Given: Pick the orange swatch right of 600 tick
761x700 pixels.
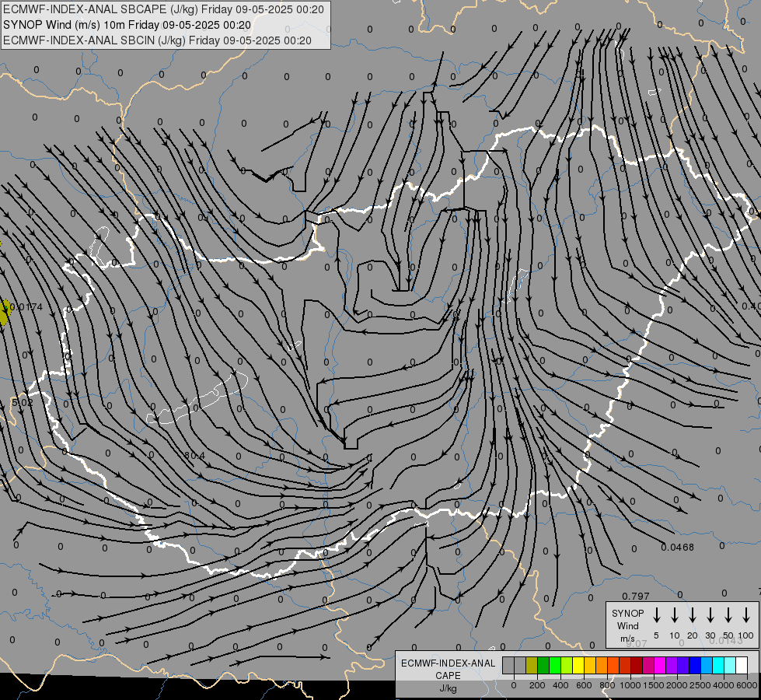Looking at the screenshot, I should [x=602, y=665].
